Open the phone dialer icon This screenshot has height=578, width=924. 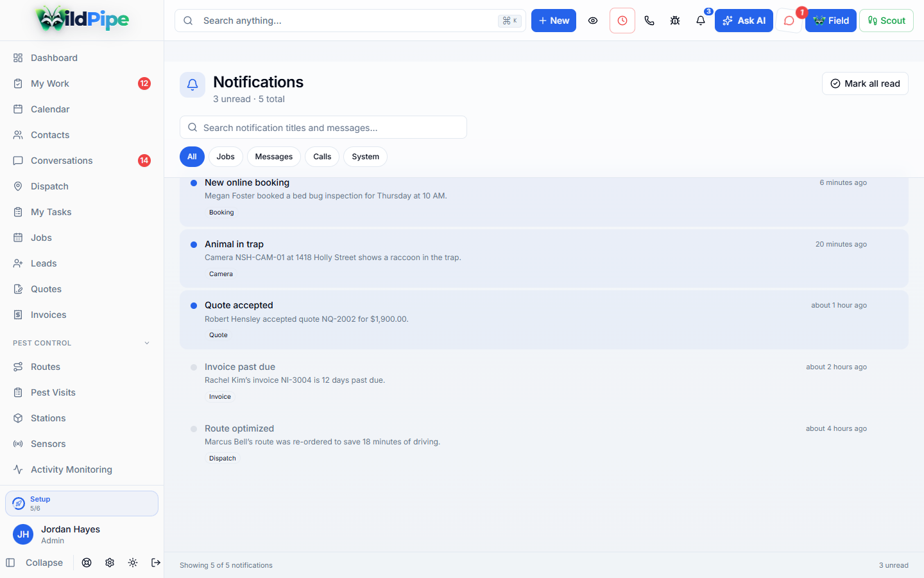click(649, 21)
